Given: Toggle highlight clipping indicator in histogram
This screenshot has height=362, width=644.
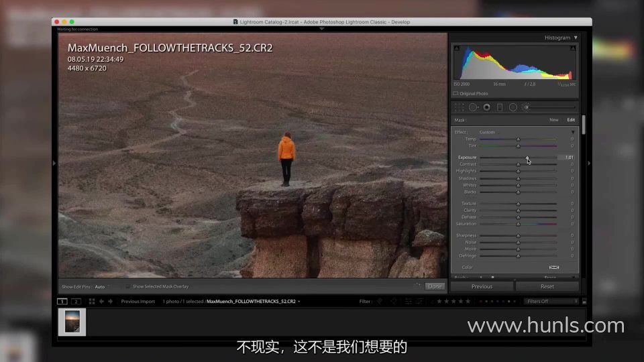Looking at the screenshot, I should (x=573, y=48).
